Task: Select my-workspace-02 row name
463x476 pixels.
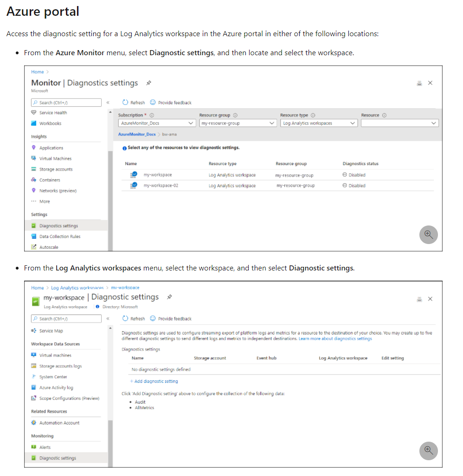Action: [x=161, y=186]
